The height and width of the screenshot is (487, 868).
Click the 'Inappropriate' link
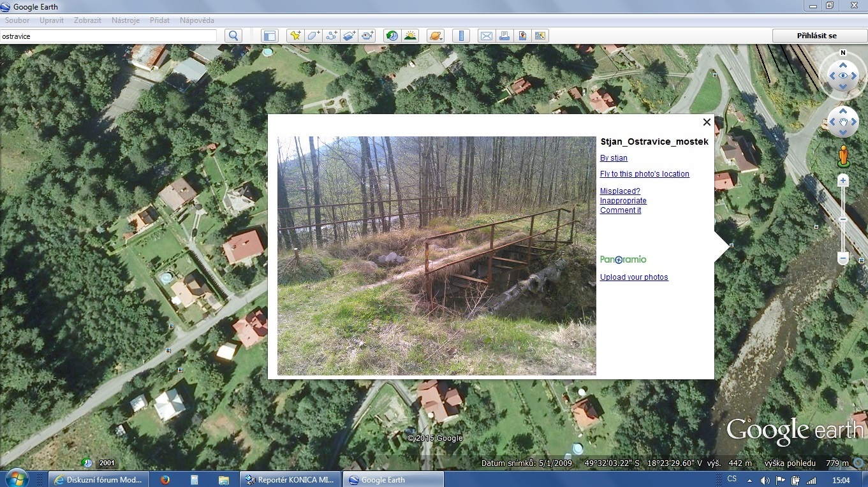tap(623, 201)
